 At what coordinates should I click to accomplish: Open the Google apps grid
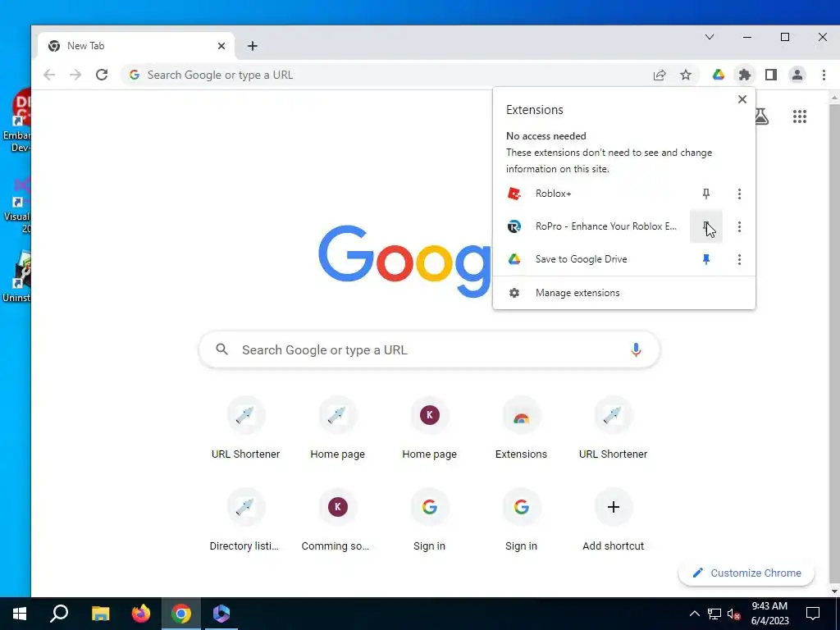(800, 116)
